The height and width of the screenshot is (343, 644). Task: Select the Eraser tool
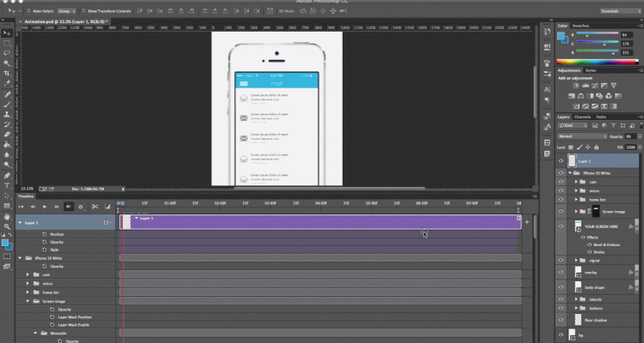coord(7,135)
